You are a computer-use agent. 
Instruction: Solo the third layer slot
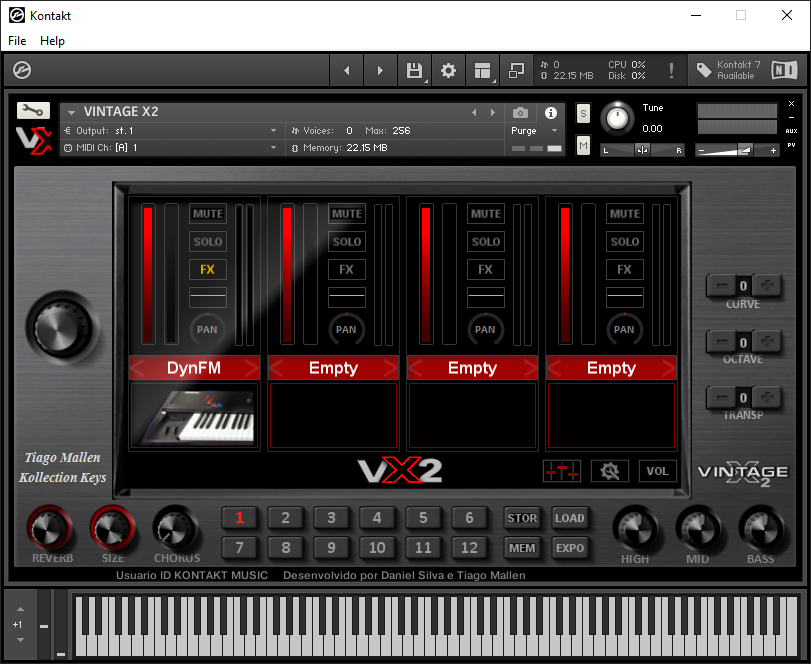click(x=486, y=242)
